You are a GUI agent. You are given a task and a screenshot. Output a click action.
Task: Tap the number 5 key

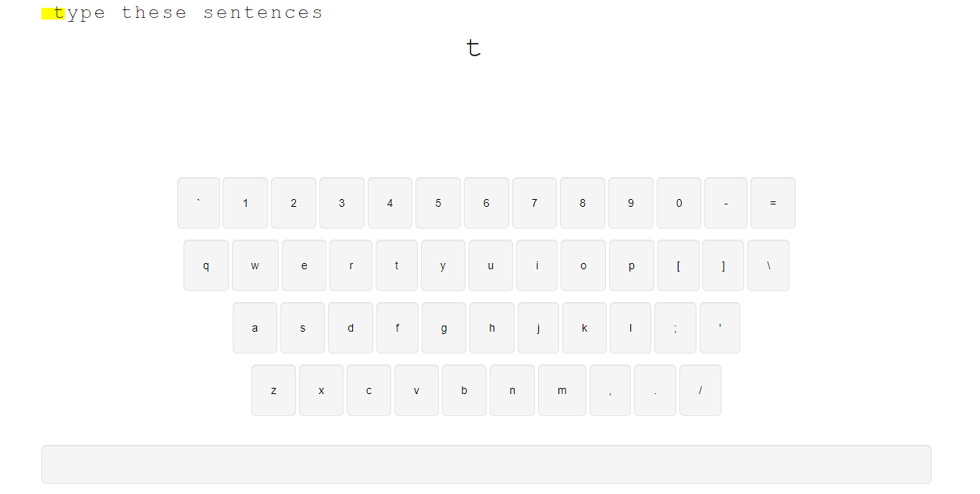(438, 203)
